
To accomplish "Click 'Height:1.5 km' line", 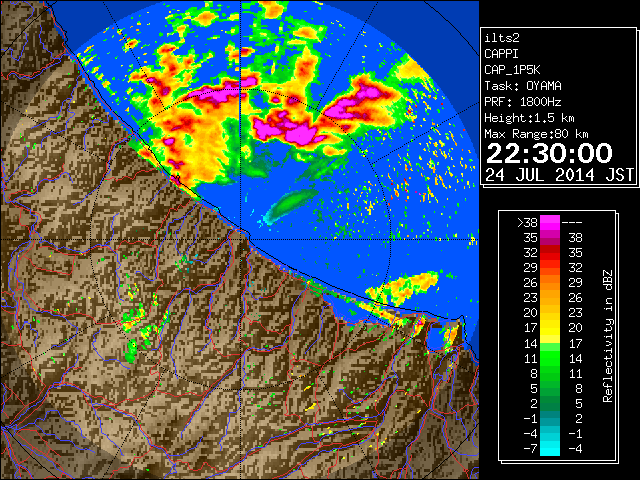I will pos(529,118).
